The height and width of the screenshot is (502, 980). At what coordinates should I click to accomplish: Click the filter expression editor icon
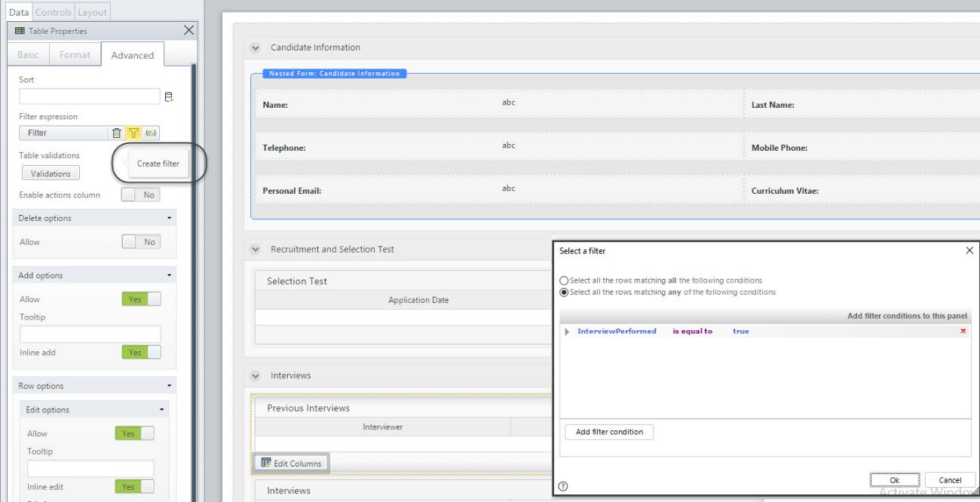coord(150,133)
